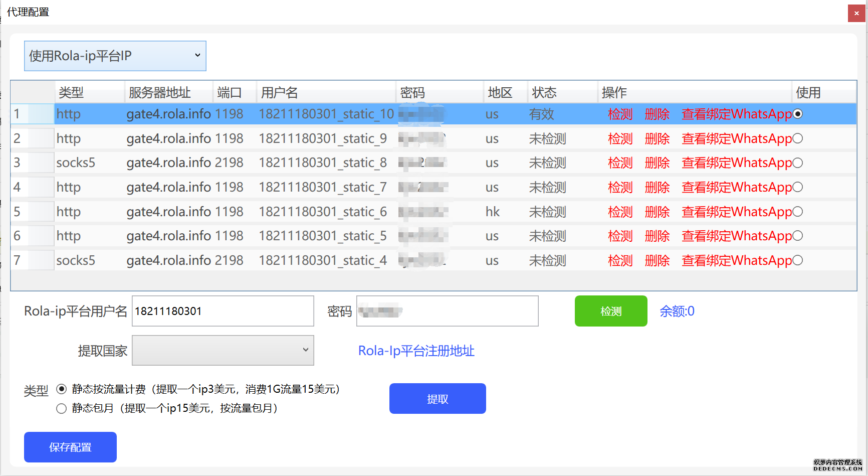Viewport: 868px width, 476px height.
Task: Select 静态包月 billing type
Action: pyautogui.click(x=61, y=408)
